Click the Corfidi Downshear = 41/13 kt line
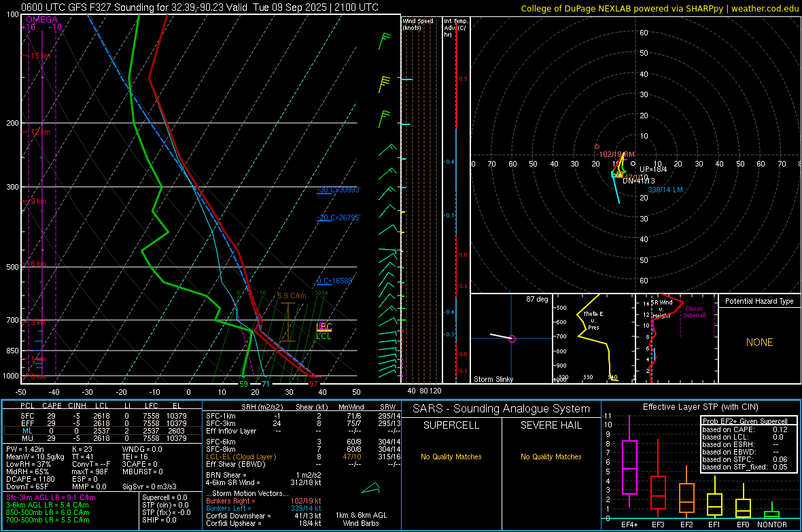Screen dimensions: 802x532 [264, 516]
